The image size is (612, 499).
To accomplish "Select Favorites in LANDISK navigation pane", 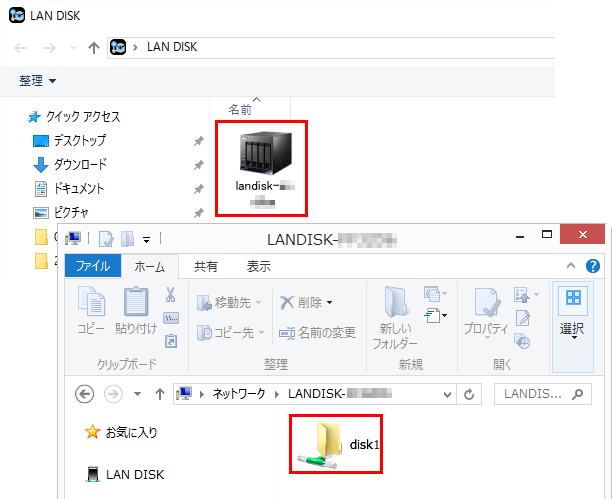I will [121, 432].
